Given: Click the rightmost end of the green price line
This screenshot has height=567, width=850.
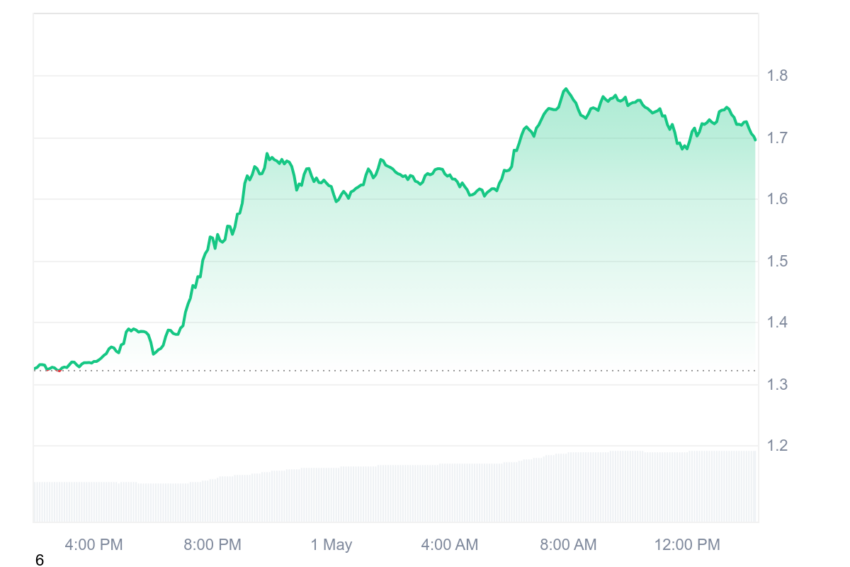Looking at the screenshot, I should click(755, 139).
